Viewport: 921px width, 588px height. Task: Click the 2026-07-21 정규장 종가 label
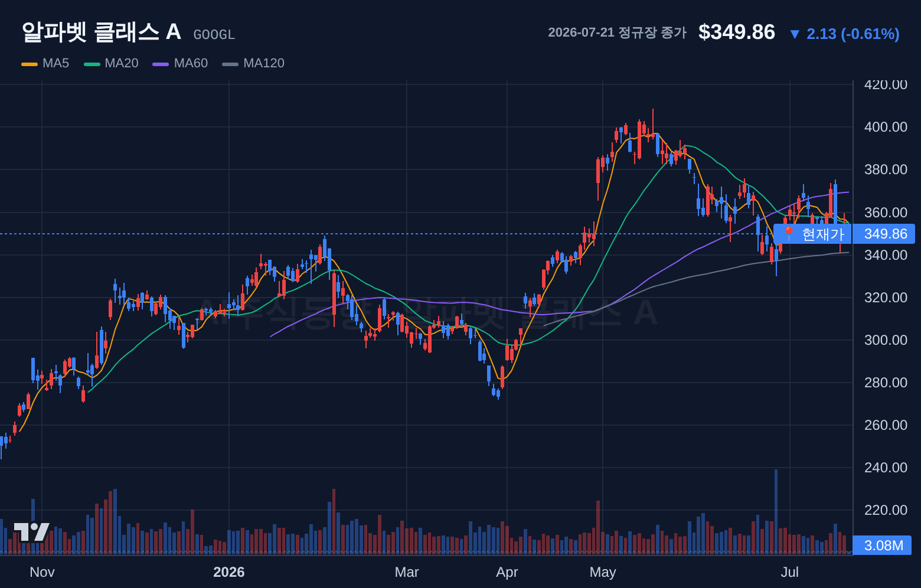click(617, 32)
